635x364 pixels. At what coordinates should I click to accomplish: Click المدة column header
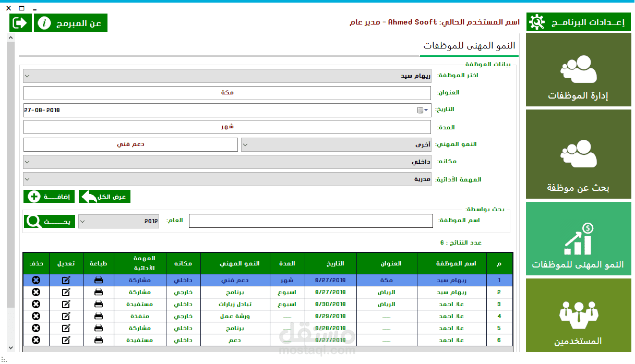point(287,264)
